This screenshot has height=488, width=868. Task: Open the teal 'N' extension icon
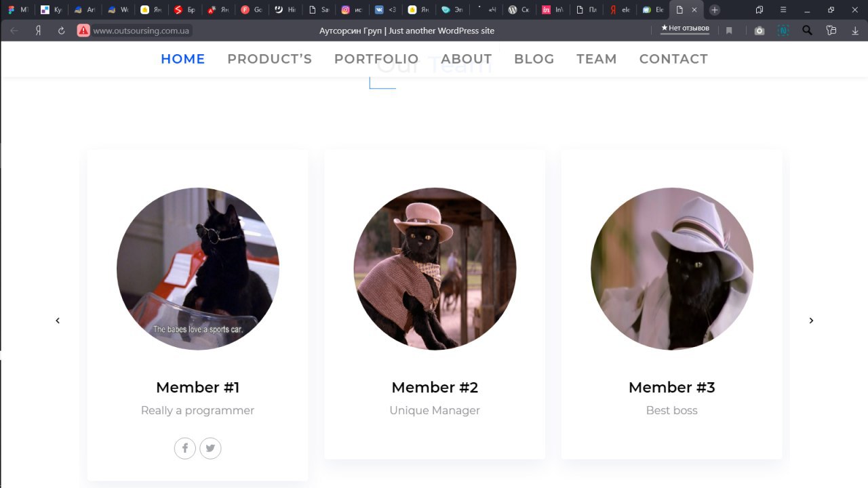(783, 30)
